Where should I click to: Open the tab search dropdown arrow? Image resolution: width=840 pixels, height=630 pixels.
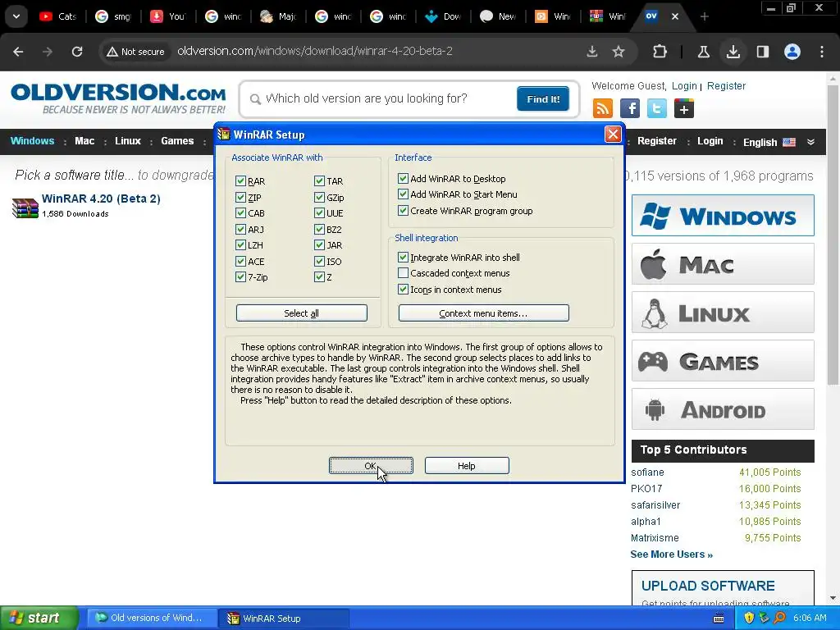point(16,16)
